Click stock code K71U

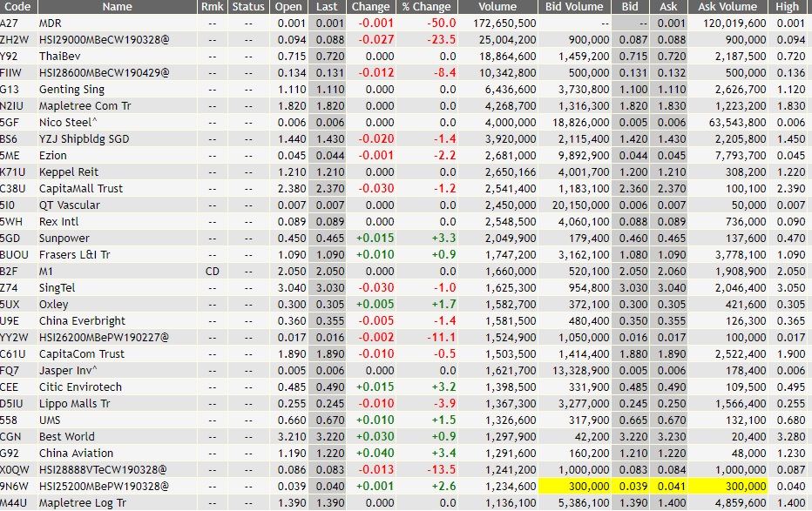pos(13,172)
